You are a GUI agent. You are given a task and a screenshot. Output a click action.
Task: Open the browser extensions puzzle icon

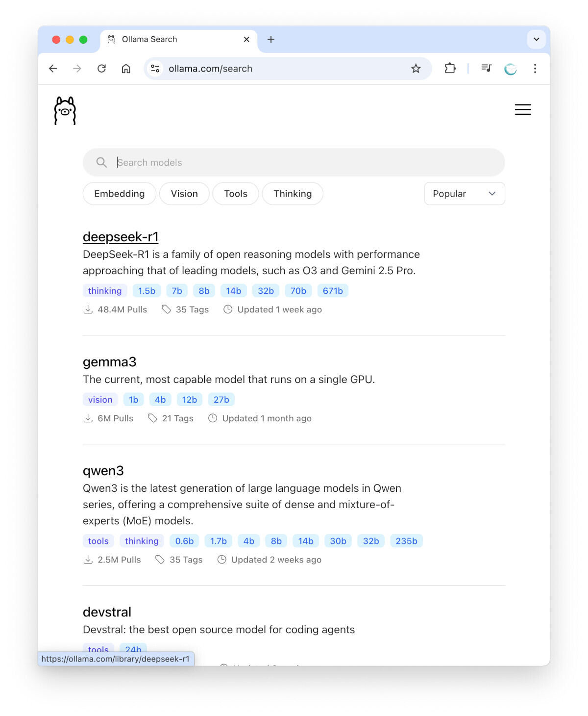450,69
